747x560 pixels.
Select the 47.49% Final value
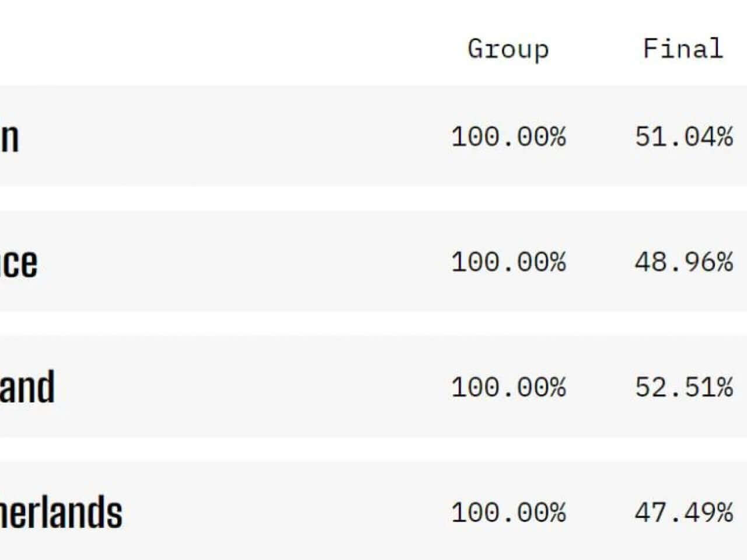684,513
